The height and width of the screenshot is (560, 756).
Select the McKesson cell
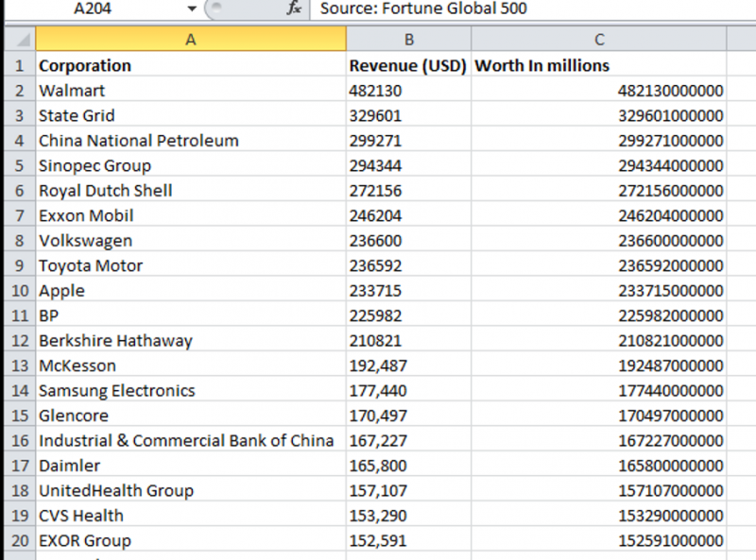click(x=191, y=365)
